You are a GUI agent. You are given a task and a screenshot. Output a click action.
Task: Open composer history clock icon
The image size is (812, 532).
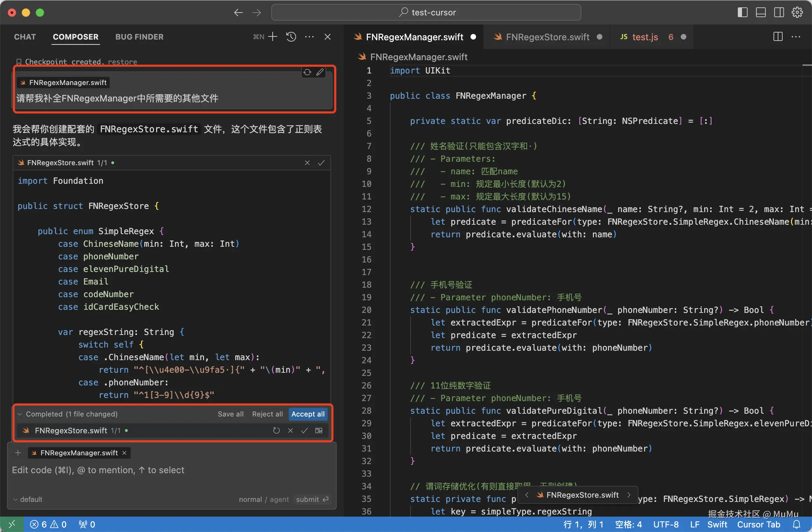291,37
